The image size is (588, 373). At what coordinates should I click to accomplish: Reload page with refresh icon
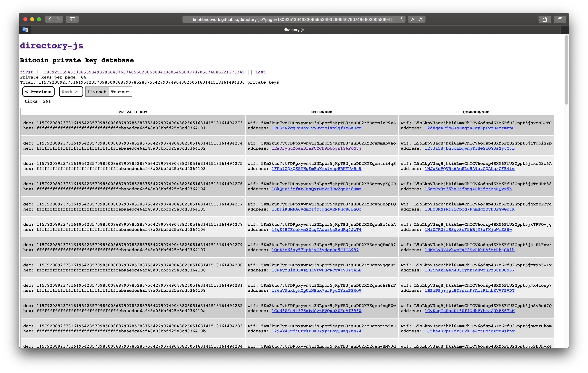(401, 19)
